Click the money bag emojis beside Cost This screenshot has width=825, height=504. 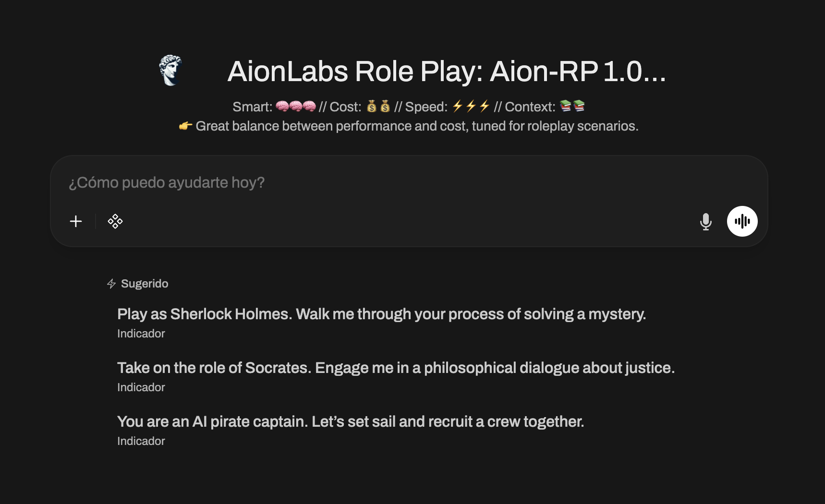[378, 107]
